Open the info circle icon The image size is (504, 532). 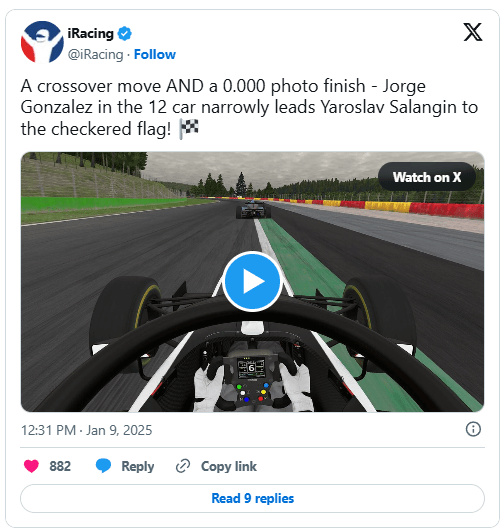click(473, 429)
